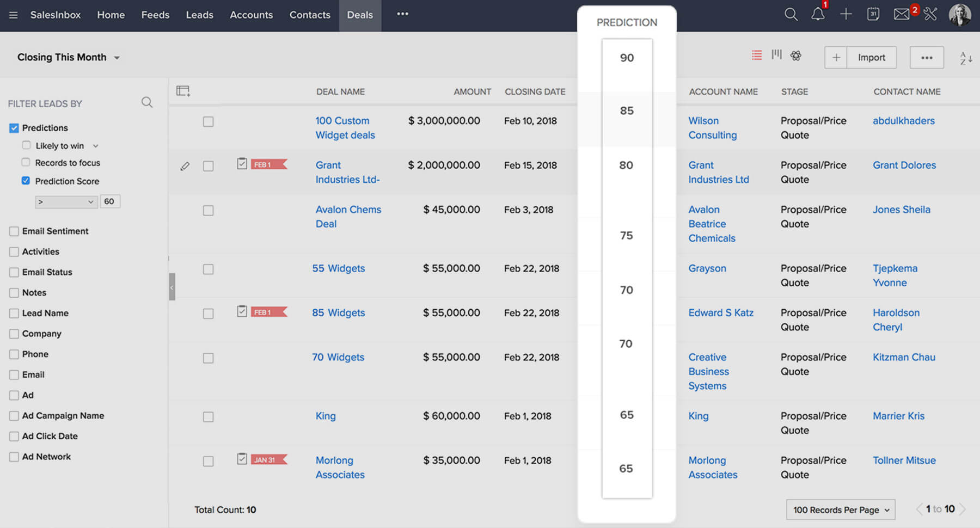Go to the Leads tab
Image resolution: width=980 pixels, height=528 pixels.
click(199, 15)
